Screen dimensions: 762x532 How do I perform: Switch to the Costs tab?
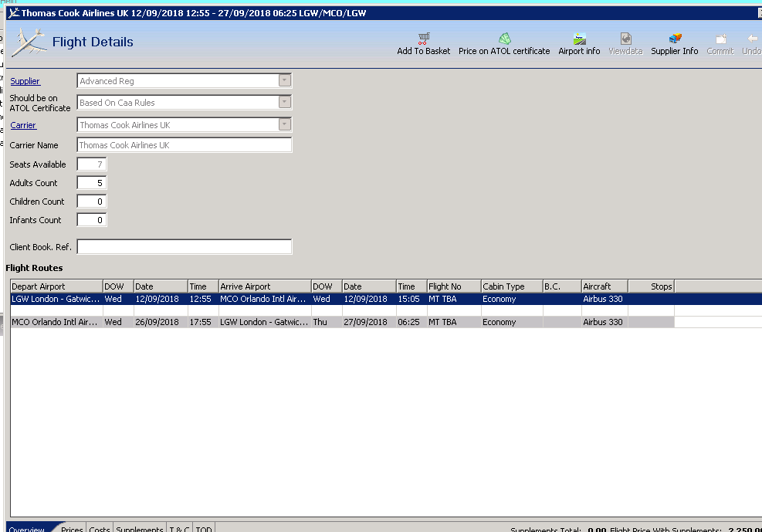click(100, 528)
